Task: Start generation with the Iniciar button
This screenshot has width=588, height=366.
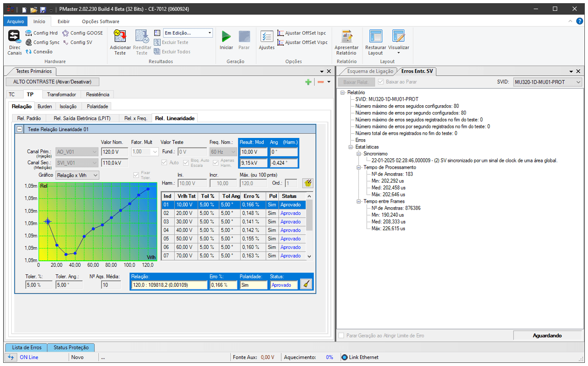Action: pos(226,37)
